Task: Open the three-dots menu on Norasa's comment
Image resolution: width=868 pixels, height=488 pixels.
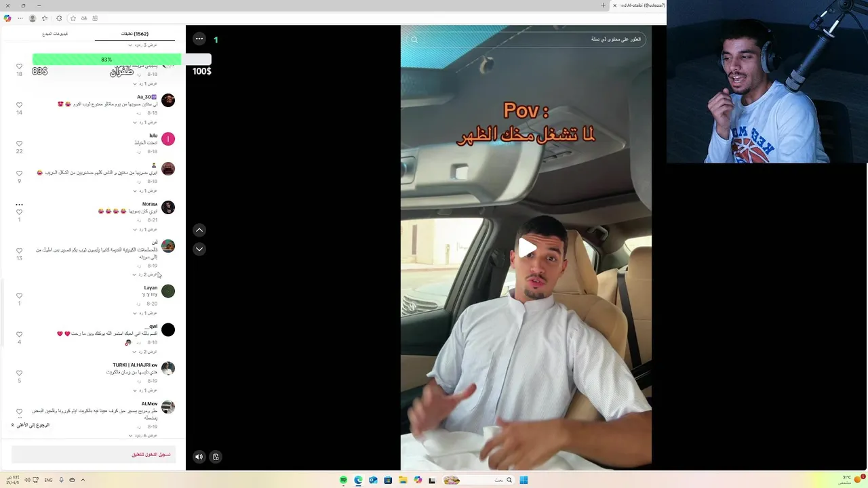Action: [19, 204]
